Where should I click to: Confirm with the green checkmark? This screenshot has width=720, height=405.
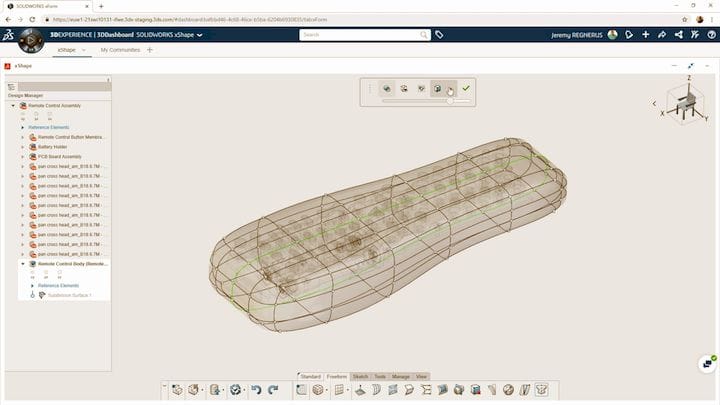tap(466, 88)
